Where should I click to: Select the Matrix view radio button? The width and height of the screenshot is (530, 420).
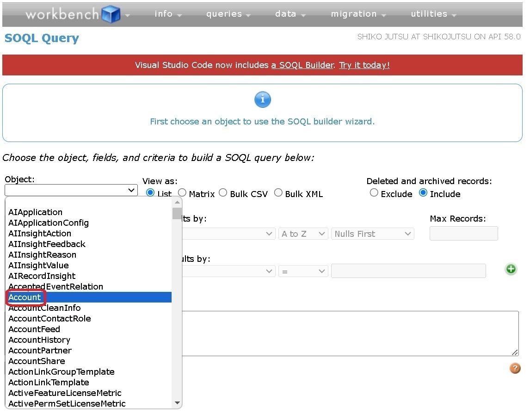tap(182, 193)
